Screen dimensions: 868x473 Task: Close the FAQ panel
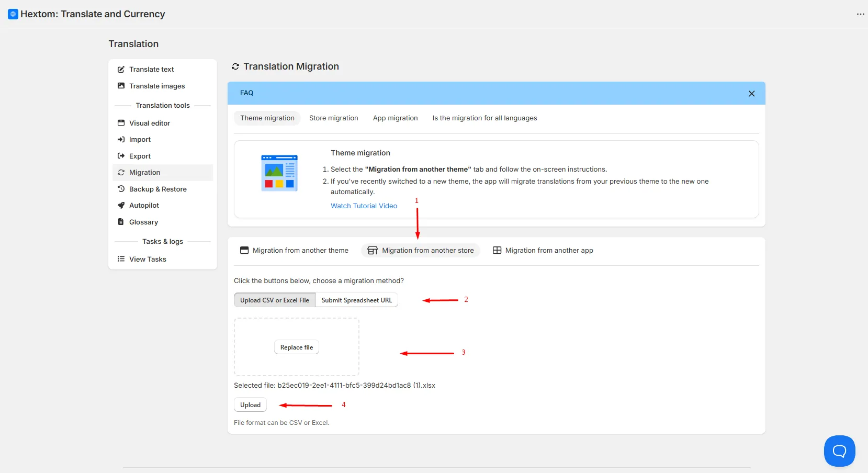[751, 94]
